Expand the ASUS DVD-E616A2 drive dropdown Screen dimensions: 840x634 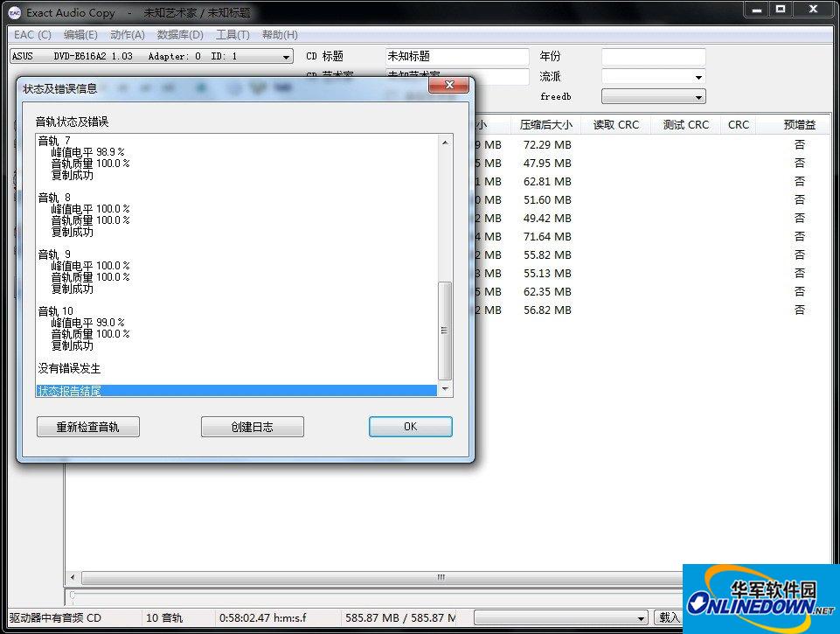click(x=286, y=57)
